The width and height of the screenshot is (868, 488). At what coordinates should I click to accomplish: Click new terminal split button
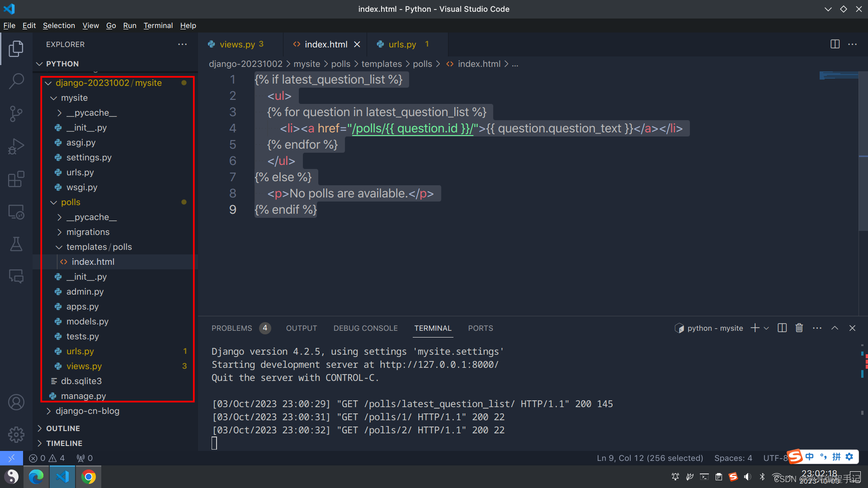(x=782, y=328)
